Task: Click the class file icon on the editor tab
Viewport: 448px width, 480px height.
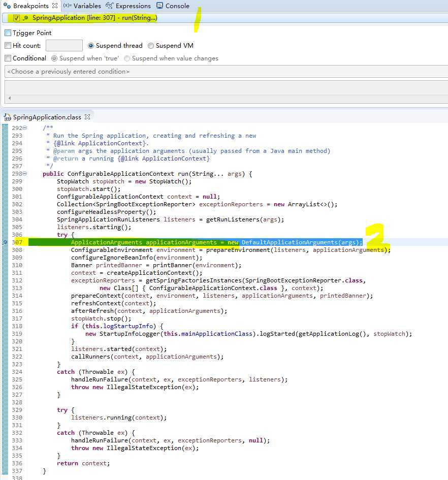Action: tap(7, 117)
